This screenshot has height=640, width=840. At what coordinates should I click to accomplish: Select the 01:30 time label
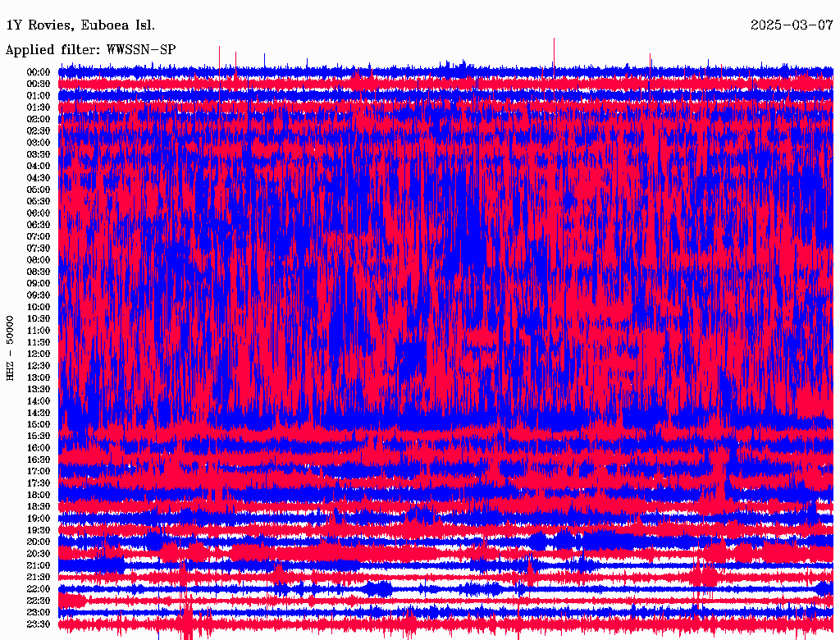[39, 107]
